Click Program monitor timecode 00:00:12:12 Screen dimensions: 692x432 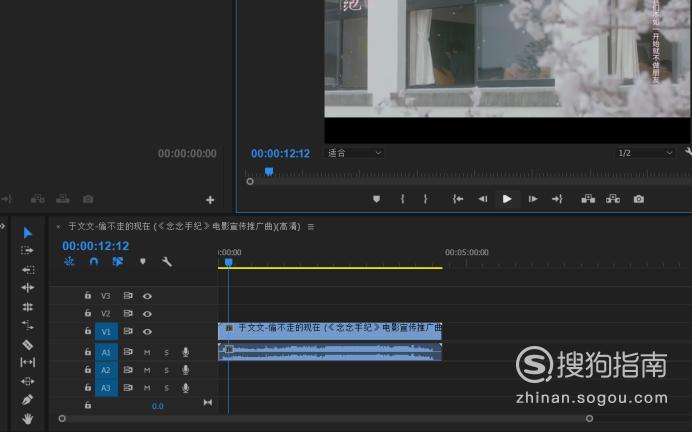point(280,154)
